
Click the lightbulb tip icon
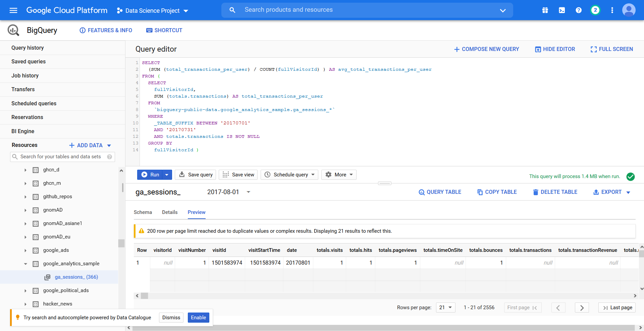click(18, 317)
